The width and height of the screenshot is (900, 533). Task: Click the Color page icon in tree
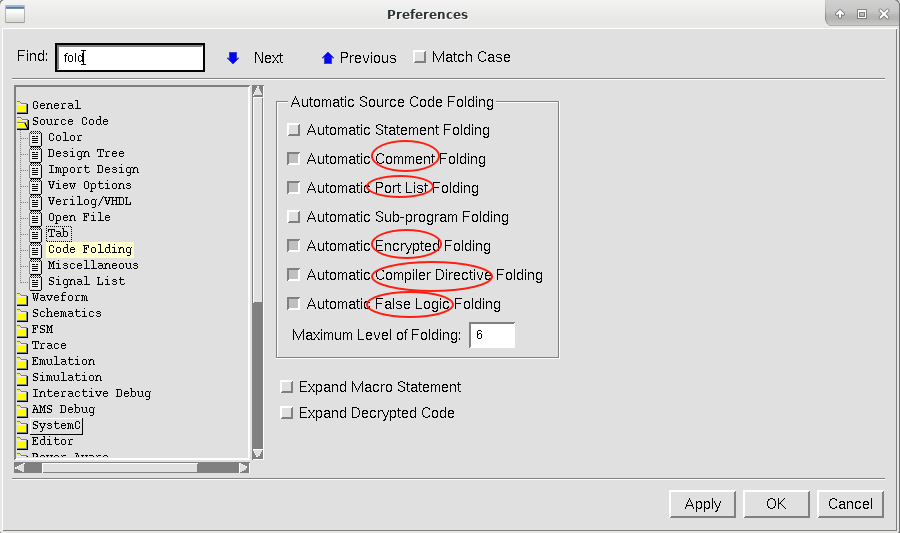point(36,138)
